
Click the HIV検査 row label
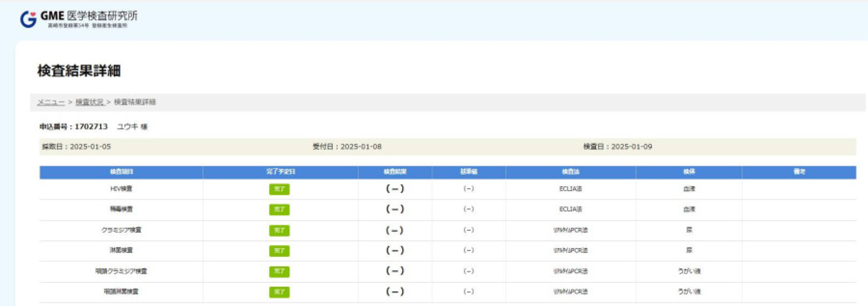pyautogui.click(x=121, y=189)
